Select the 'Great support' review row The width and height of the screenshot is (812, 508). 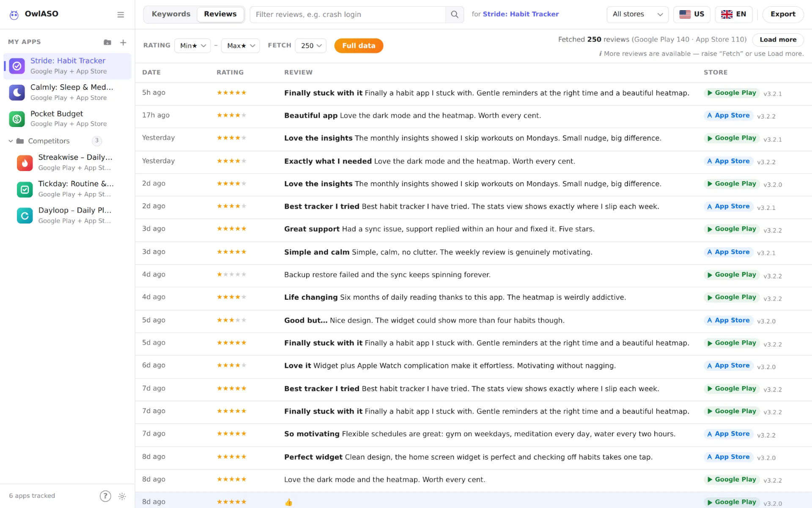click(x=474, y=229)
